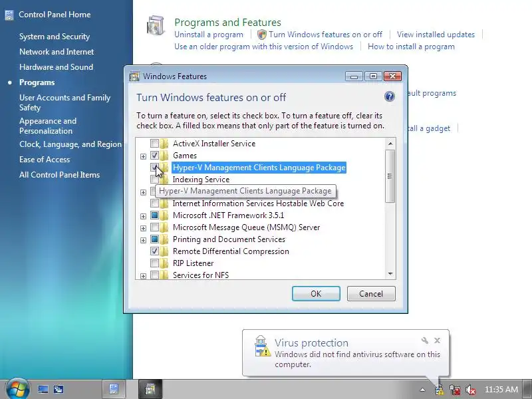Open Network and Internet category
This screenshot has width=532, height=399.
57,52
